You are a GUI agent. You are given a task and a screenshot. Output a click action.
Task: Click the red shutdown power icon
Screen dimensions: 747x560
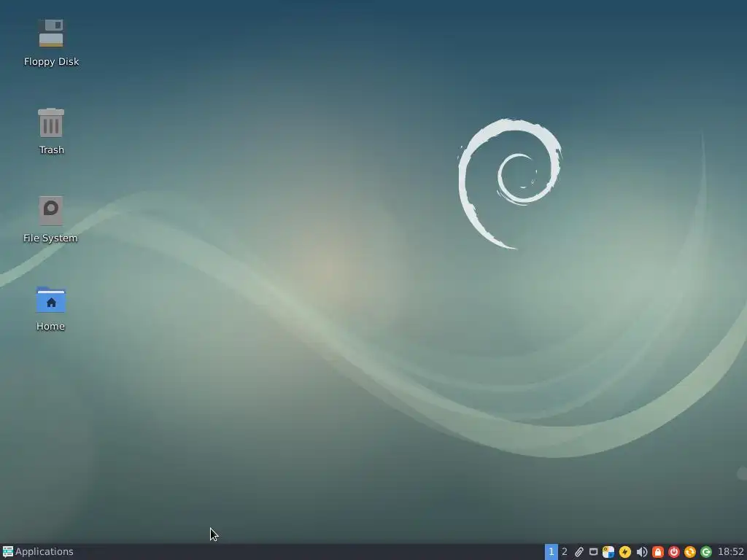[673, 552]
